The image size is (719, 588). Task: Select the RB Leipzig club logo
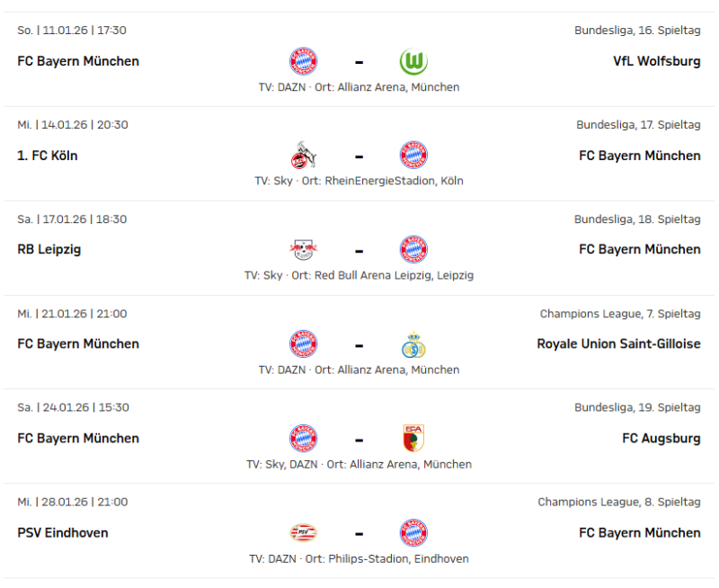click(x=304, y=250)
